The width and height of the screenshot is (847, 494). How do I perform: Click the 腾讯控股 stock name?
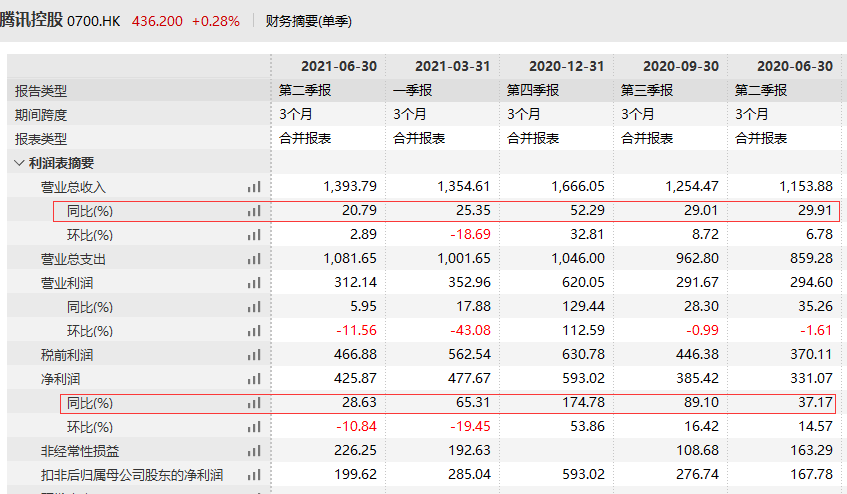tap(31, 21)
